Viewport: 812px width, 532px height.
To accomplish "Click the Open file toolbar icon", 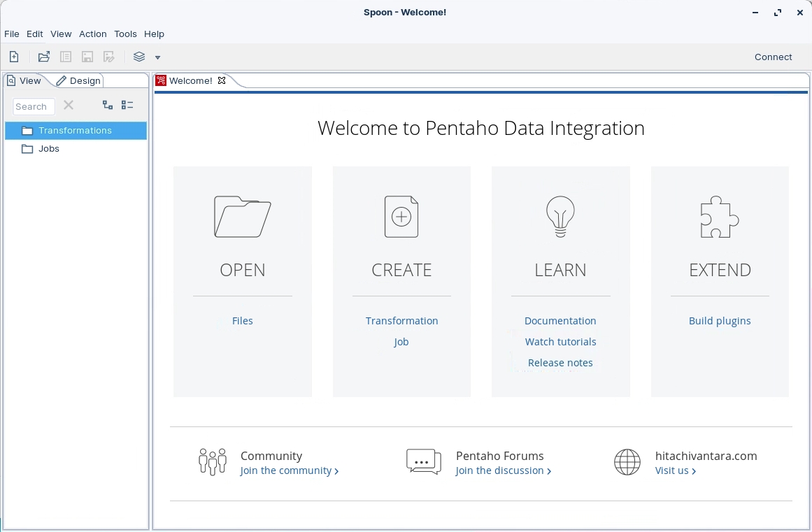I will pos(44,57).
